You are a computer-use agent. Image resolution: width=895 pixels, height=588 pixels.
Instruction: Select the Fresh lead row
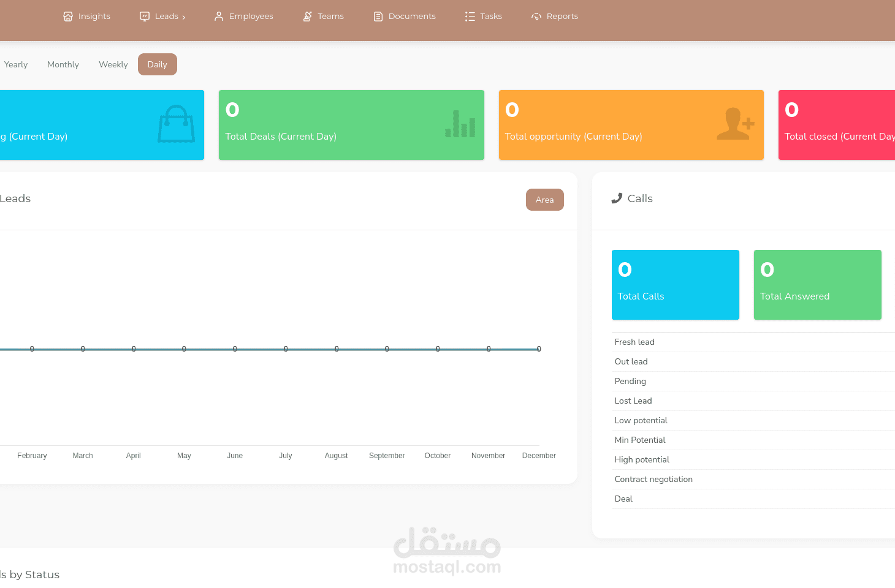tap(753, 342)
